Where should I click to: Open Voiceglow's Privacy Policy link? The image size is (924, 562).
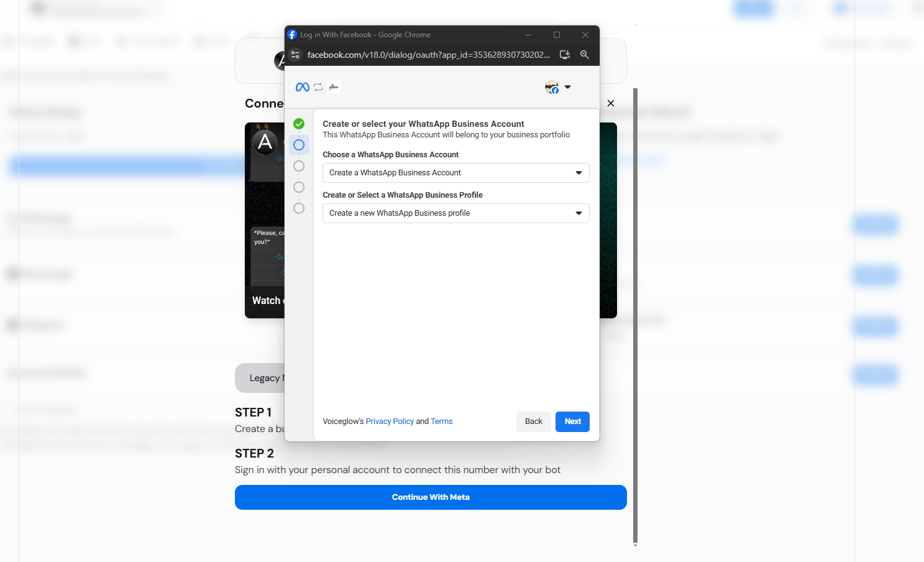click(x=390, y=421)
